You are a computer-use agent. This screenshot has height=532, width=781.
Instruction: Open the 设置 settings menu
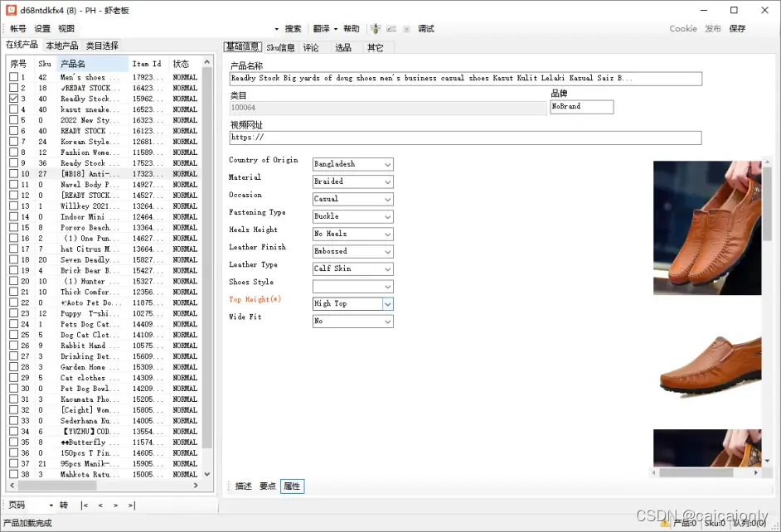pos(41,29)
